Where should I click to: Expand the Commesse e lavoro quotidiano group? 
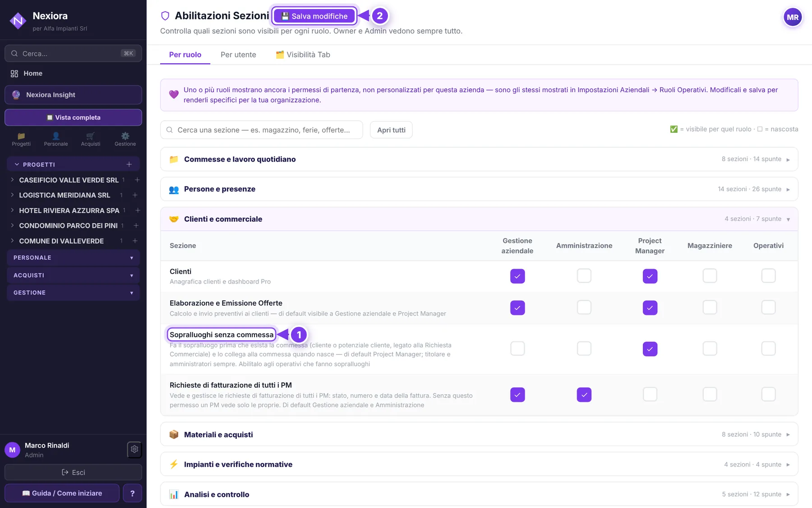click(x=479, y=159)
